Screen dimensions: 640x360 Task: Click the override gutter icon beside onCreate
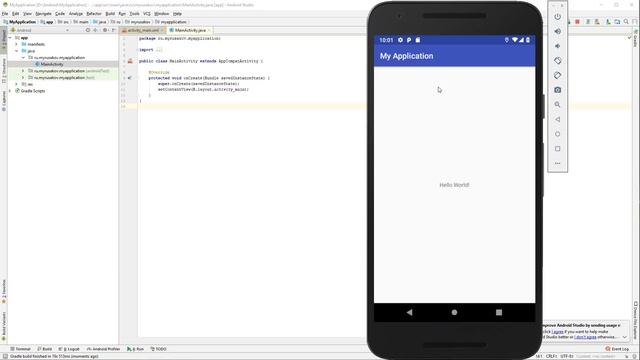pyautogui.click(x=130, y=78)
